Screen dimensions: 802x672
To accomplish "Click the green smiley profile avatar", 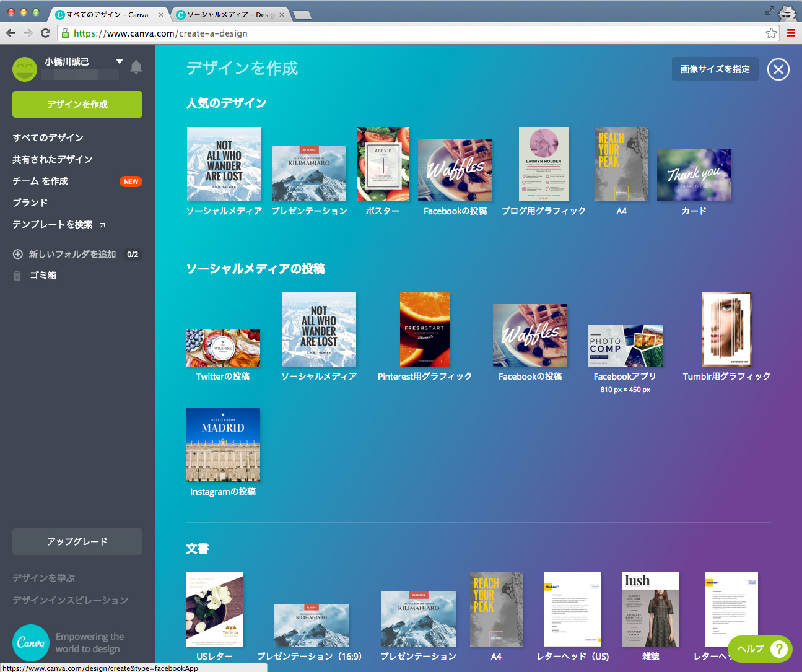I will point(25,69).
